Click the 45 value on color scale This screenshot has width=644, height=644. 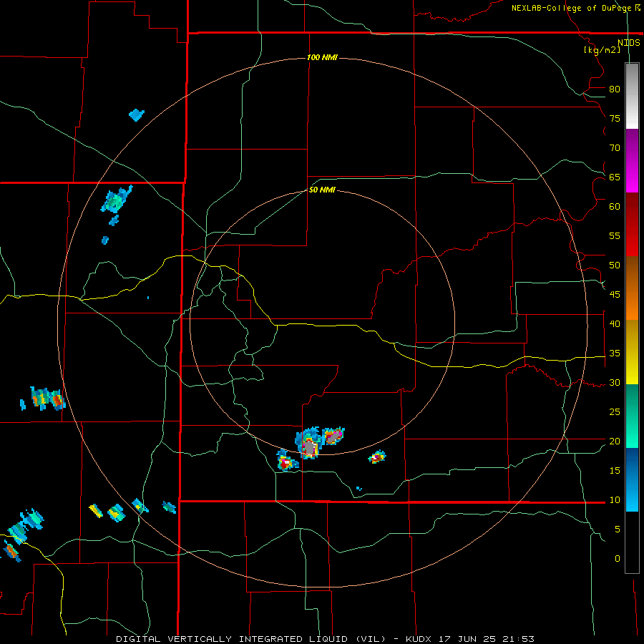tap(615, 295)
